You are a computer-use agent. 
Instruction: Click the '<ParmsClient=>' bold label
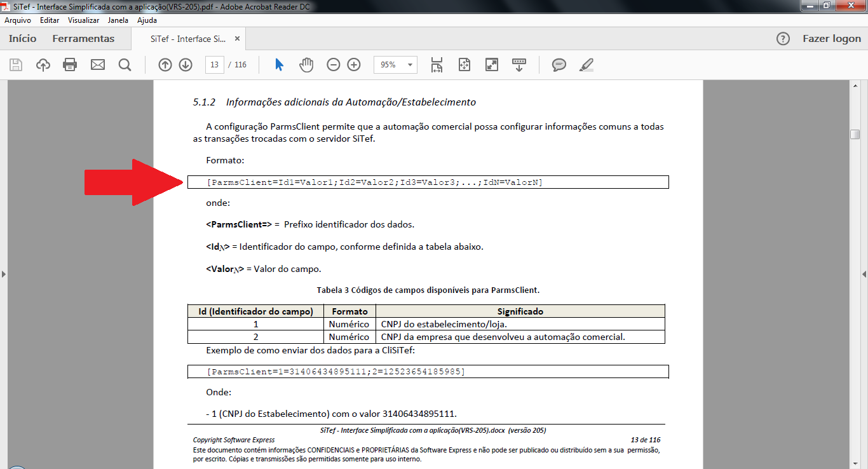(x=239, y=224)
